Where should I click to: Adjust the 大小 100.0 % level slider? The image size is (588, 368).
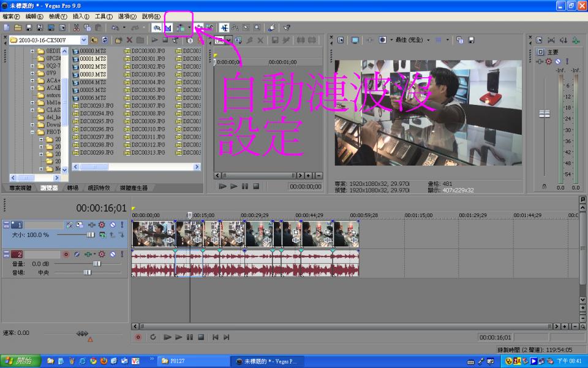click(x=91, y=235)
